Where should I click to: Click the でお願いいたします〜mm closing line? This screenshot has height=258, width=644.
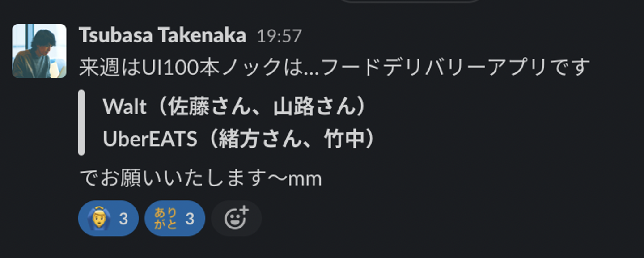200,178
